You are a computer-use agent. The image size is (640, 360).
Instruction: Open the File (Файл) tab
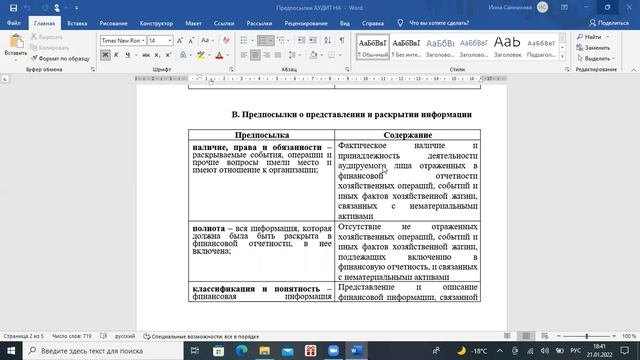13,23
